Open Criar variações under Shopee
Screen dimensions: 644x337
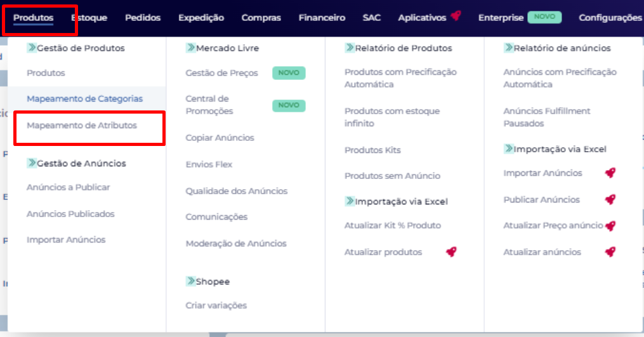[x=216, y=305]
